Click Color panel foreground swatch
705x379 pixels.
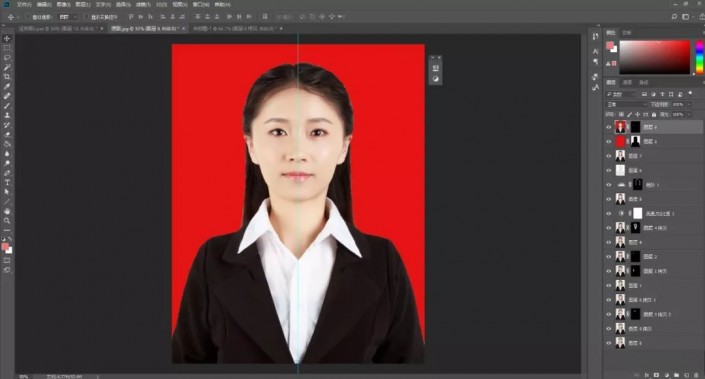click(x=610, y=45)
